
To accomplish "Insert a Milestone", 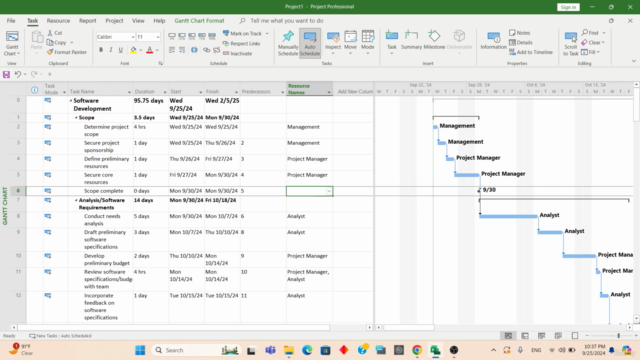I will (x=434, y=40).
